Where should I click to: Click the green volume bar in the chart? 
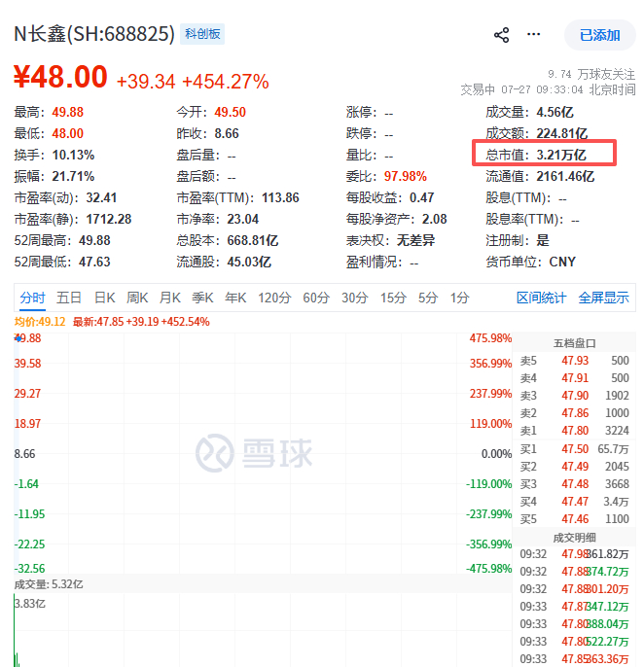[x=15, y=630]
